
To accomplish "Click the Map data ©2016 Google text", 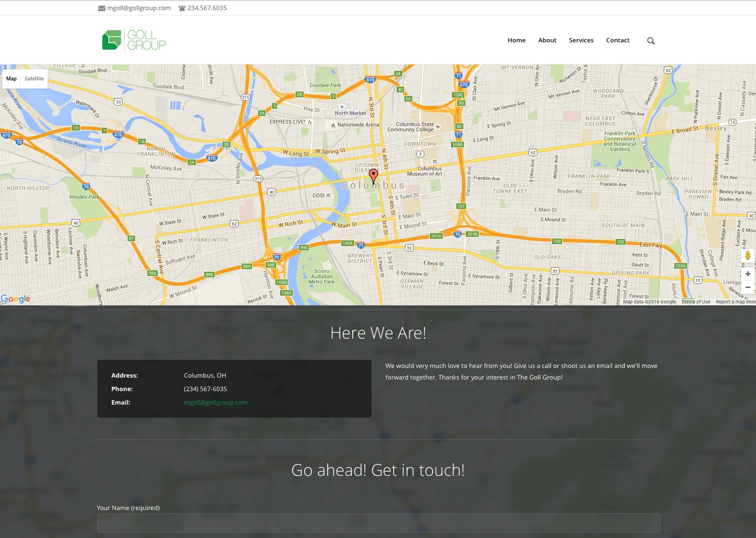I will click(649, 302).
